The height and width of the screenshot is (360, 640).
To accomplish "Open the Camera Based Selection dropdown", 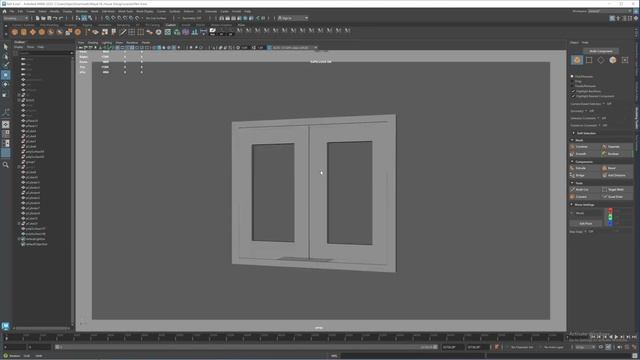I will [x=607, y=104].
